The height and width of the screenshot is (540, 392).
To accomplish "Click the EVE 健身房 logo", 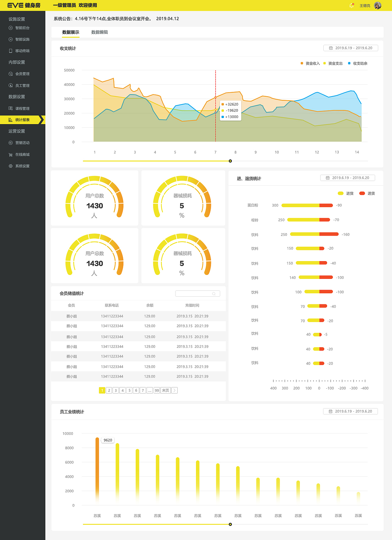I will [24, 6].
